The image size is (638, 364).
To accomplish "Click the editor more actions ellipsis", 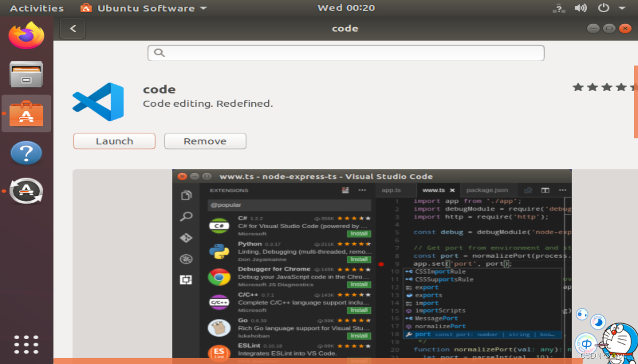I will (562, 190).
